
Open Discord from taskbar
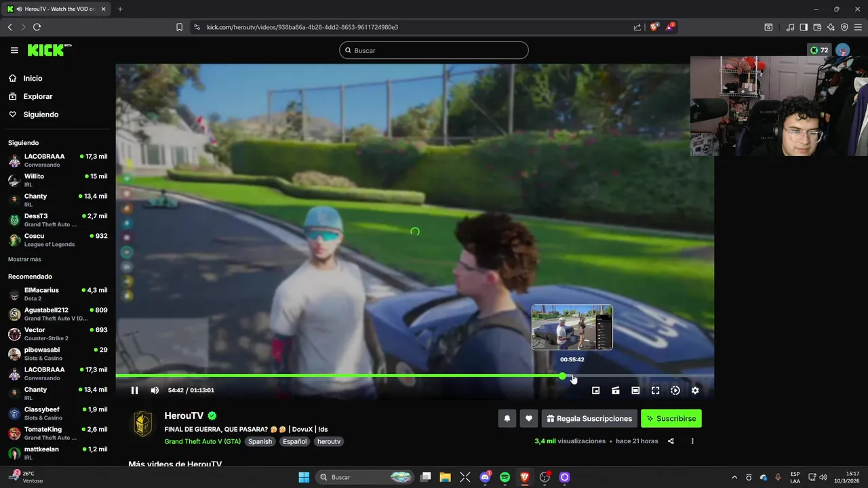(x=485, y=477)
